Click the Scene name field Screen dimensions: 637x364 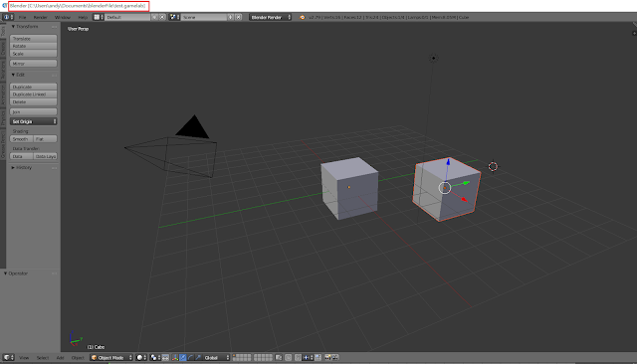pos(204,17)
